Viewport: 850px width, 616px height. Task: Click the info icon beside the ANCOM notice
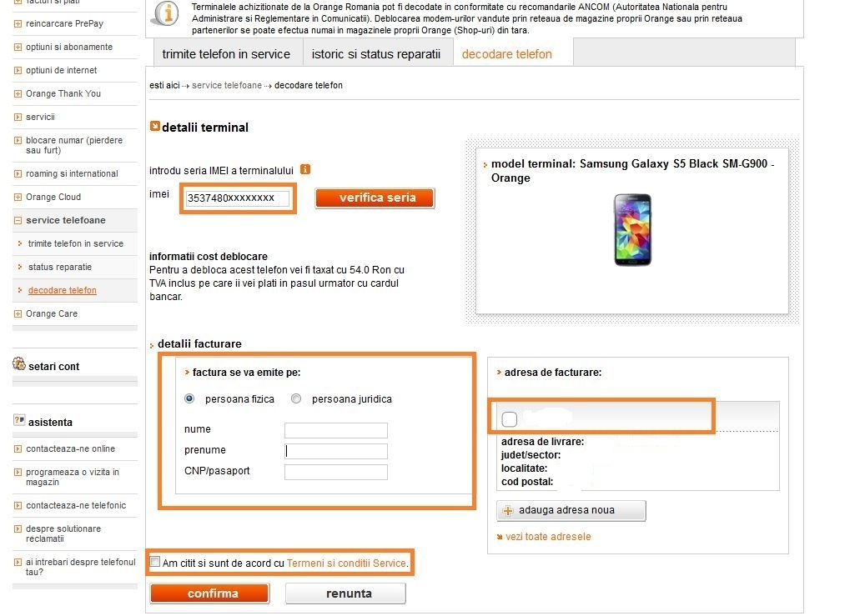[165, 13]
